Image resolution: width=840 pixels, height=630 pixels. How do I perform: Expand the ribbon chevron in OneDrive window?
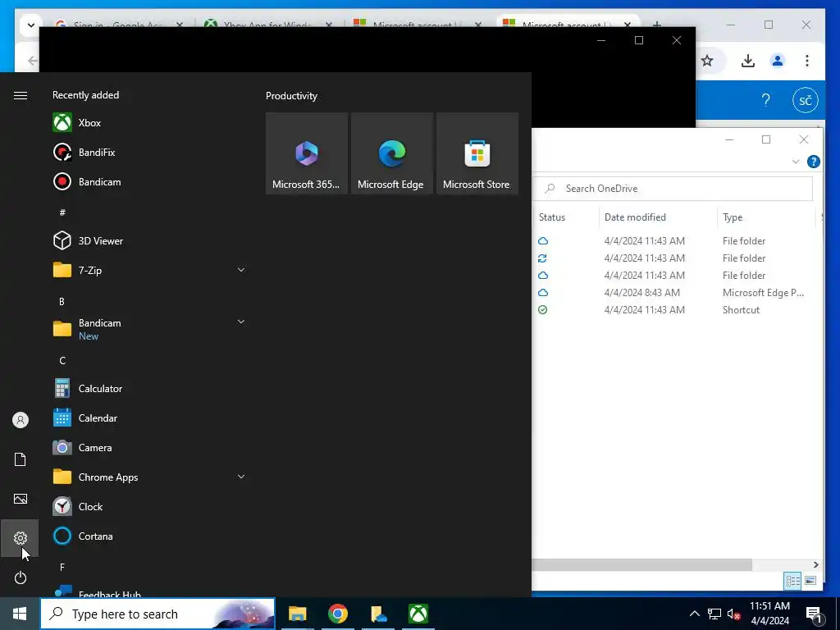(796, 162)
